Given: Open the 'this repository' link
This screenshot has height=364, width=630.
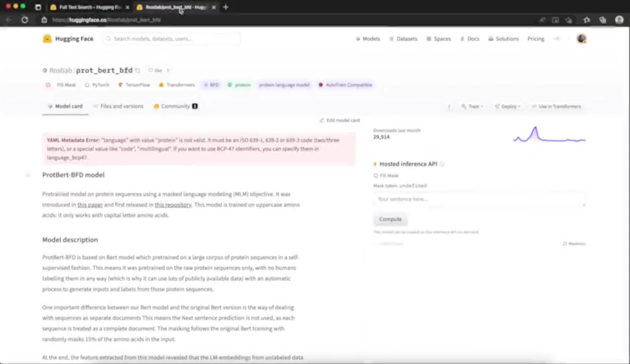Looking at the screenshot, I should click(173, 205).
